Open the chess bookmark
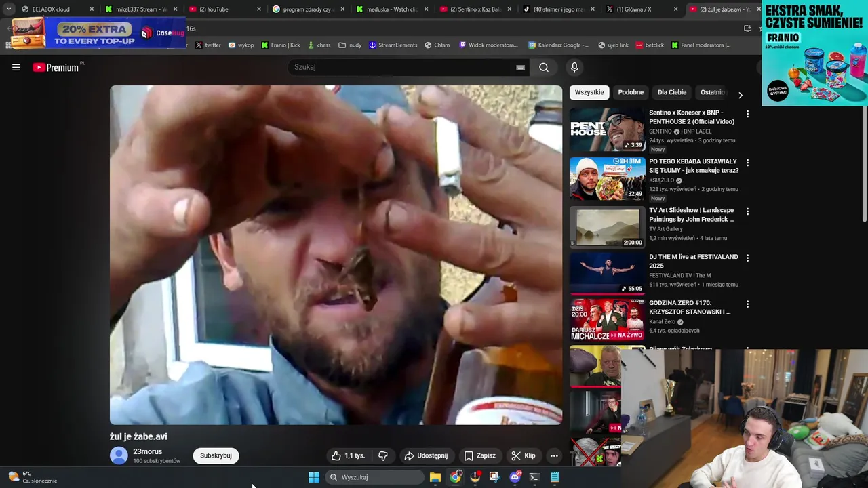This screenshot has height=488, width=868. click(x=319, y=45)
